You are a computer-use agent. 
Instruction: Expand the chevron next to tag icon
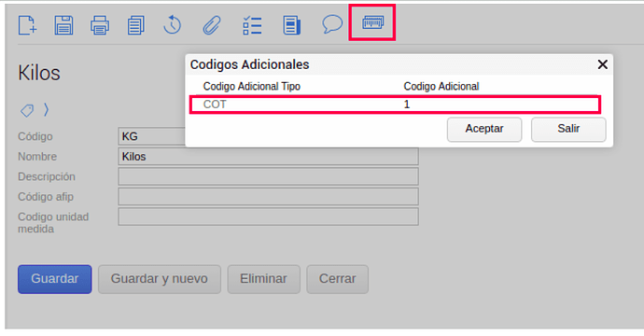click(46, 110)
